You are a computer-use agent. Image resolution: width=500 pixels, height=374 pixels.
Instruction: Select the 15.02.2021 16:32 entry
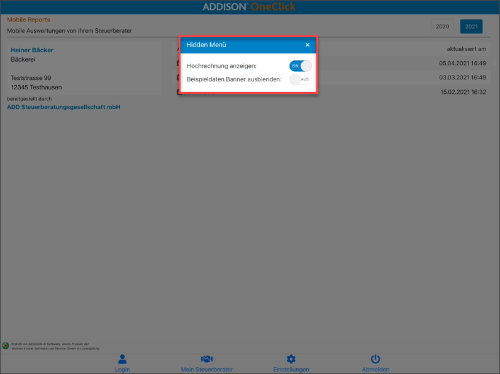(x=463, y=92)
